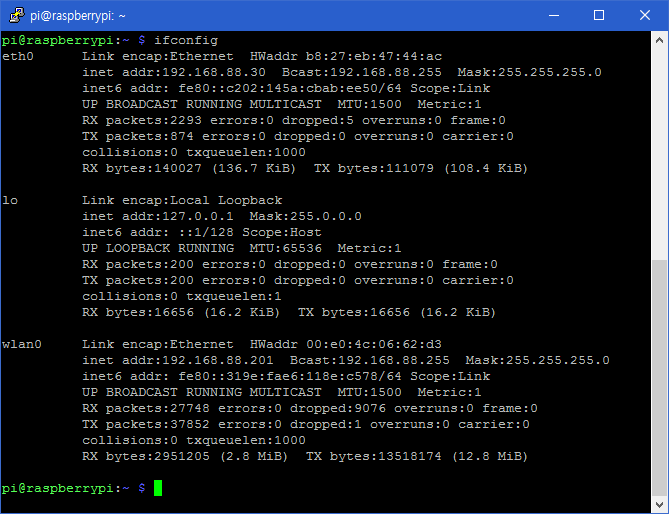Viewport: 669px width, 514px height.
Task: Click the window title 'pi@raspberrypi: ~'
Action: [x=78, y=16]
